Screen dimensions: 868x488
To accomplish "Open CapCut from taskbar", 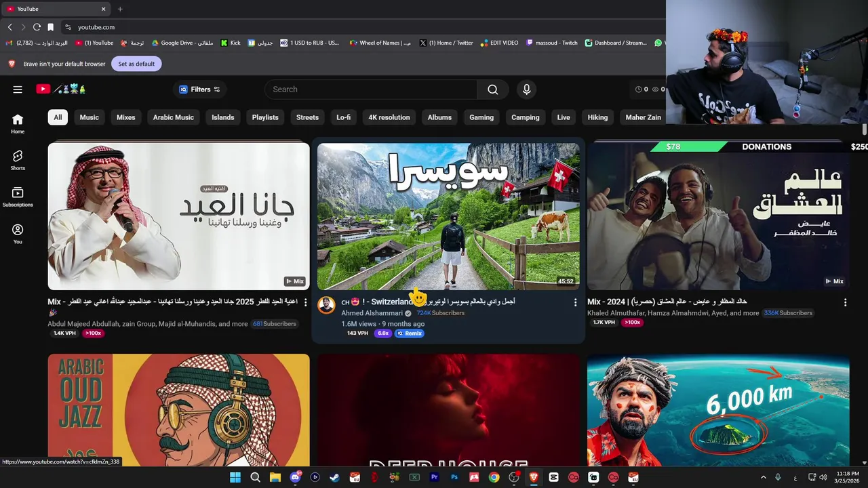I will (x=554, y=477).
